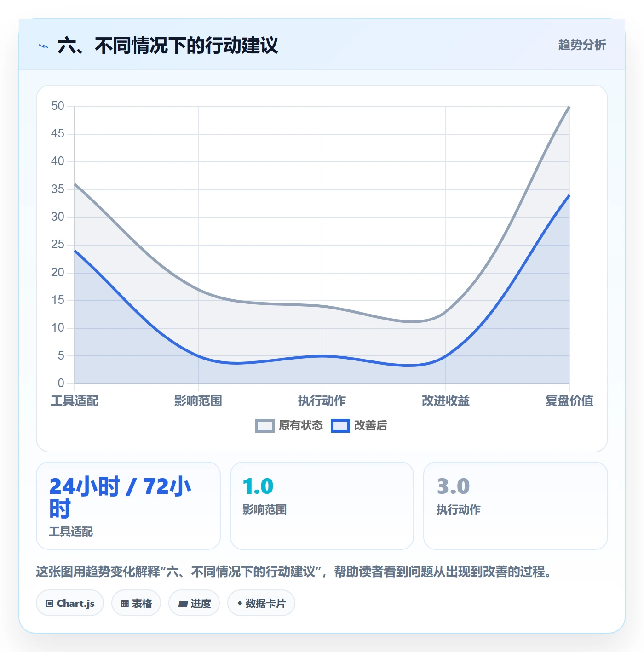Screen dimensions: 644x652
Task: Click the 改进收益 x-axis label
Action: [x=446, y=401]
